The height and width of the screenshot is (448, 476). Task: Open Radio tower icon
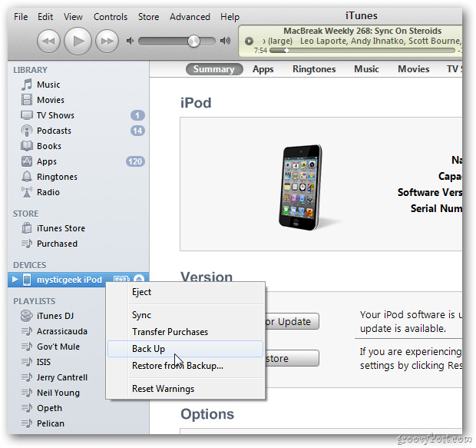pyautogui.click(x=27, y=192)
